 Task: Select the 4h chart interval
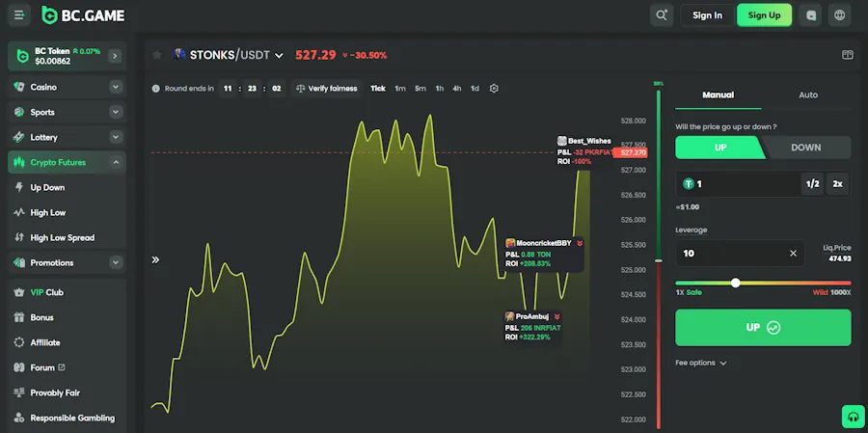click(x=457, y=89)
